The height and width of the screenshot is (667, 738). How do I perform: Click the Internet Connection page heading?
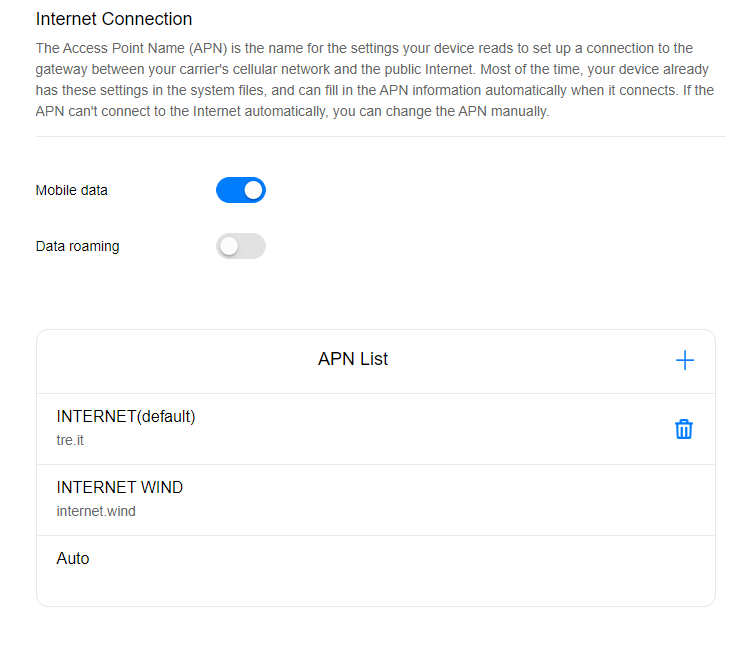114,19
